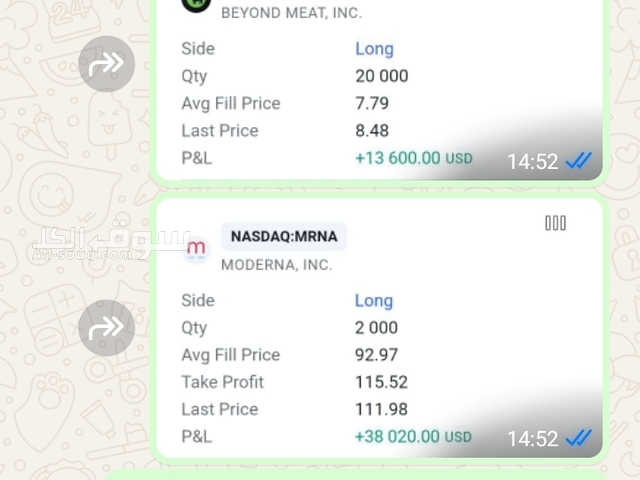Screen dimensions: 640x480
Task: Click the Moderna logo icon
Action: 197,247
